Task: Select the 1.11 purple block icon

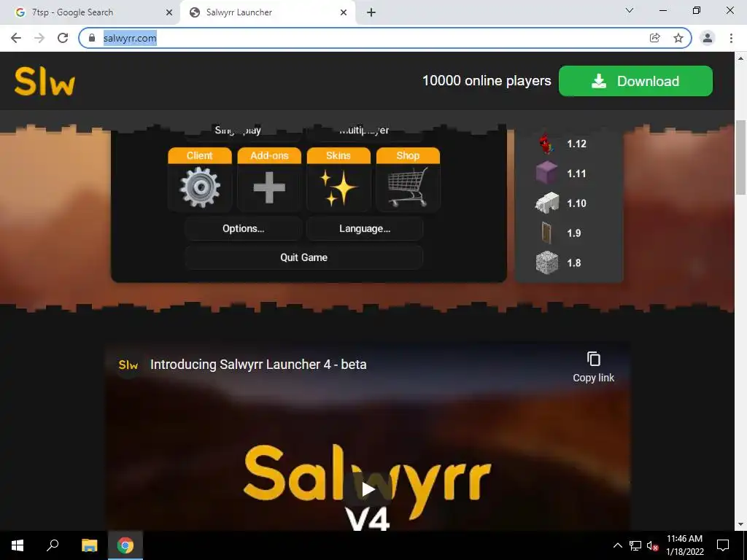Action: click(547, 173)
